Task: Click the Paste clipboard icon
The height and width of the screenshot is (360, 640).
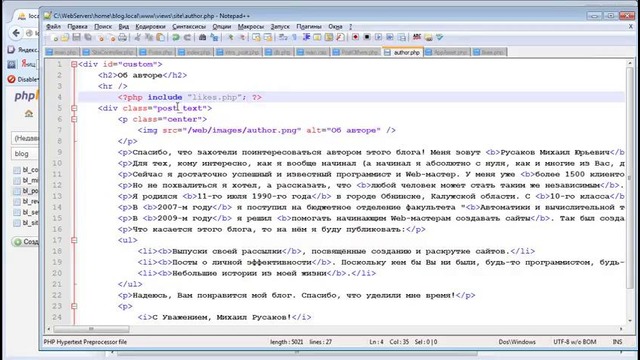Action: pos(160,38)
